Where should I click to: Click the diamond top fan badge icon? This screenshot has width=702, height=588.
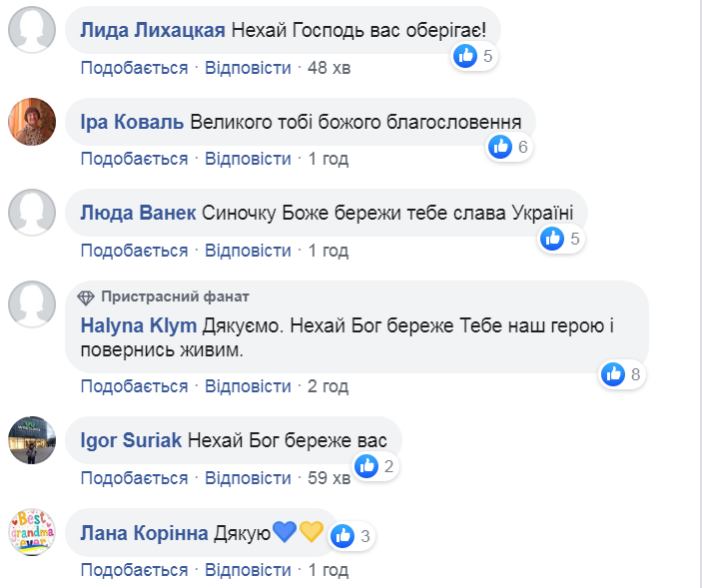(x=86, y=297)
